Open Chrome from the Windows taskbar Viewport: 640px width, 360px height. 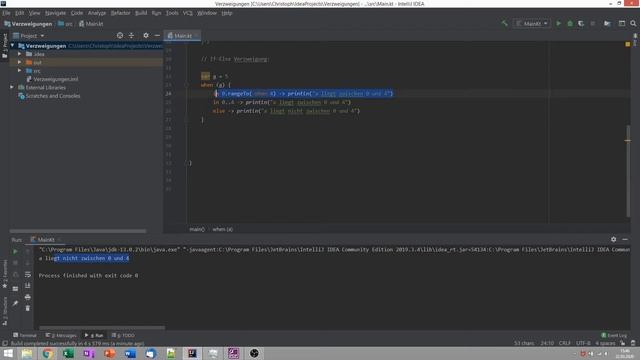coord(47,353)
